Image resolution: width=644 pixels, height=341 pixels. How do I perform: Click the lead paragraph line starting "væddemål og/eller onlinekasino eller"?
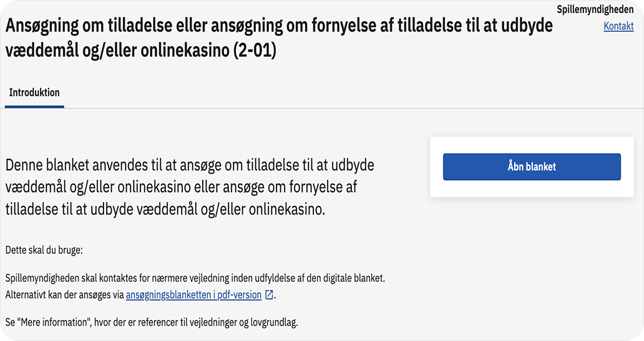tap(181, 188)
